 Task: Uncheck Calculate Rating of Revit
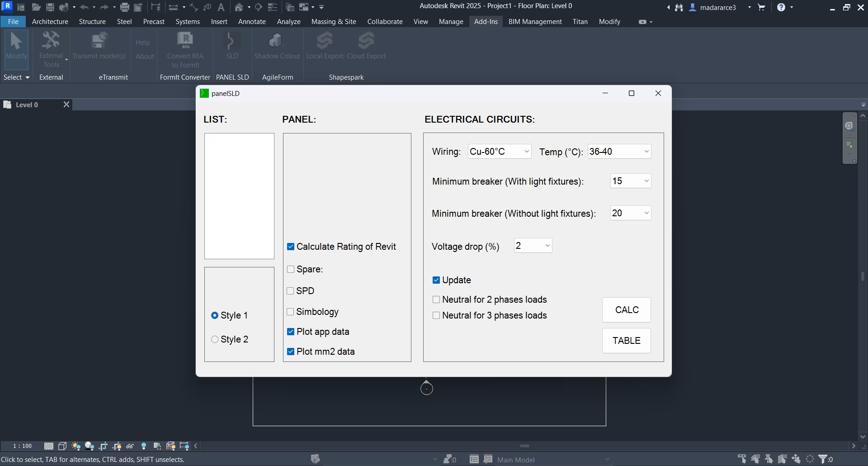(291, 247)
